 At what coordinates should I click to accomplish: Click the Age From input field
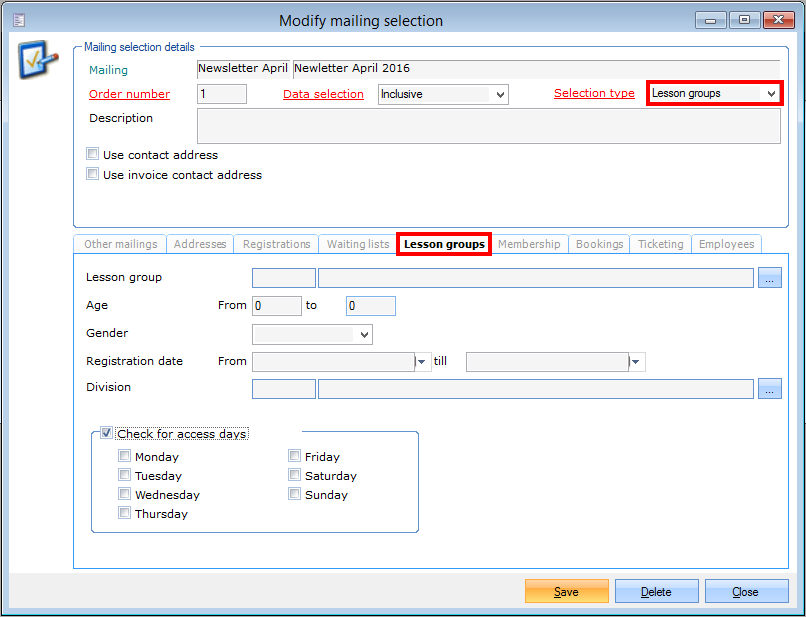pyautogui.click(x=277, y=306)
